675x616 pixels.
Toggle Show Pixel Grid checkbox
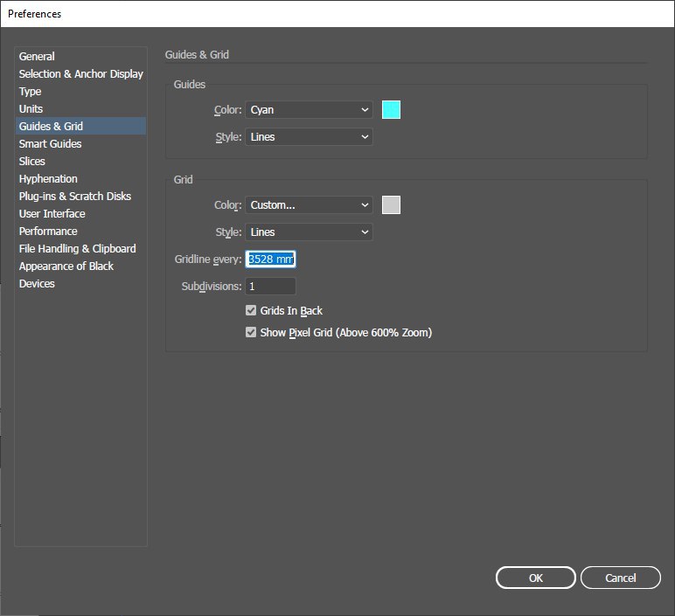point(251,333)
